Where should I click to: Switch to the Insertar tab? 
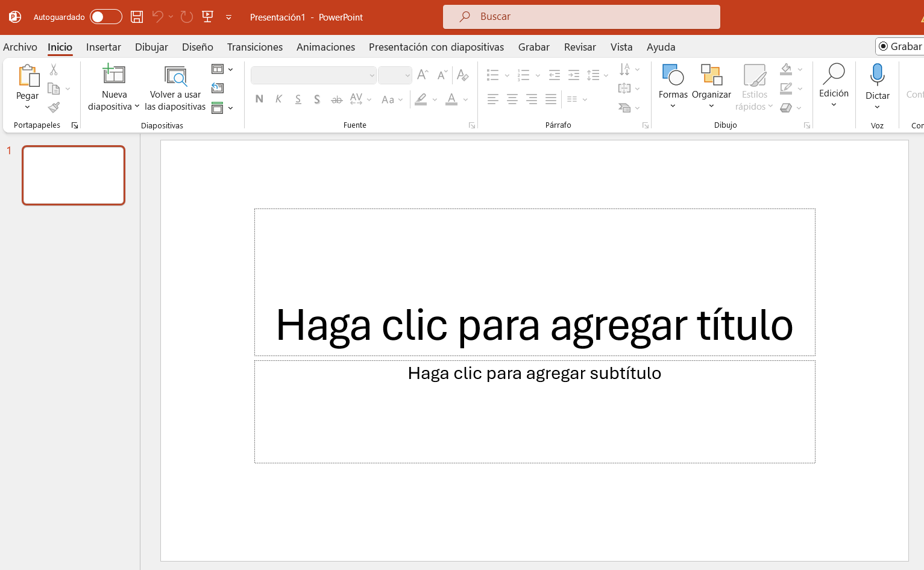(104, 47)
